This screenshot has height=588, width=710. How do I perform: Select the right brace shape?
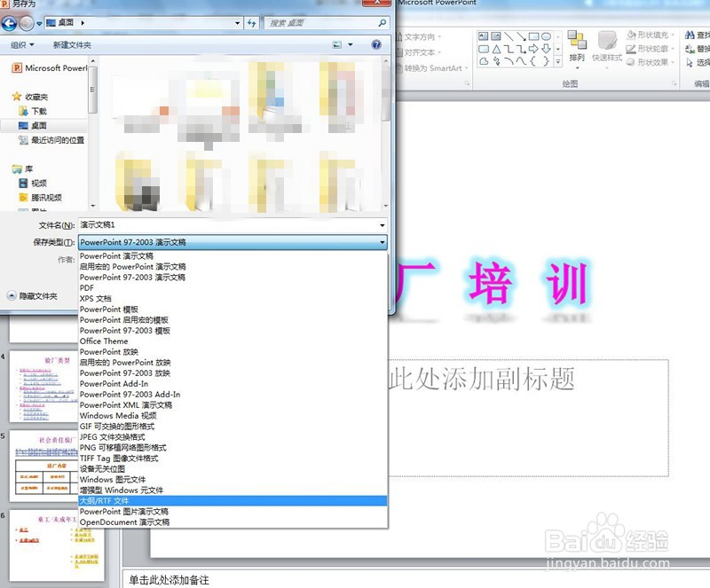(x=546, y=61)
